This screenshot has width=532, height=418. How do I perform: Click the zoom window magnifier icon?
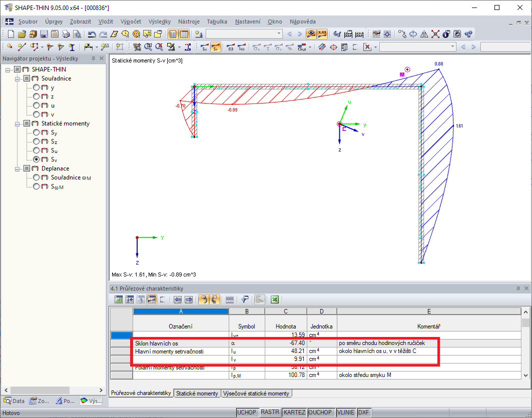point(148,47)
